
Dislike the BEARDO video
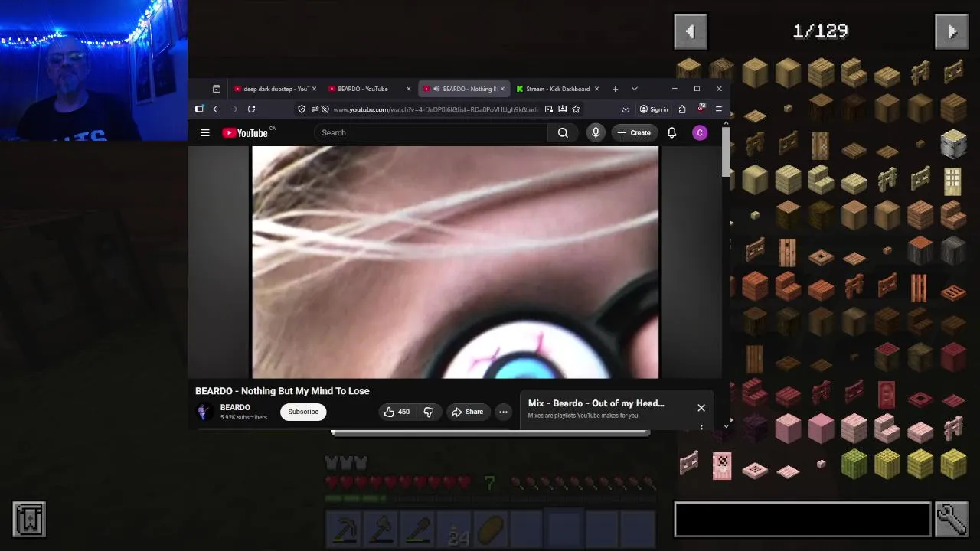[x=429, y=412]
